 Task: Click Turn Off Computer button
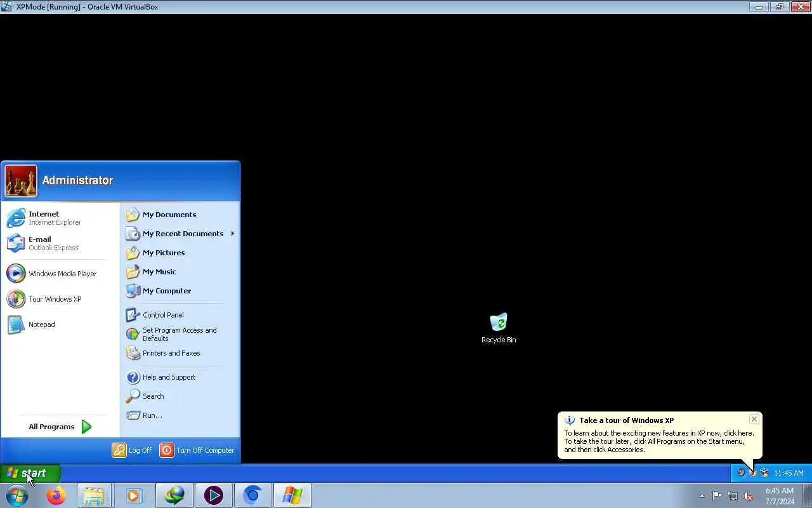tap(197, 450)
